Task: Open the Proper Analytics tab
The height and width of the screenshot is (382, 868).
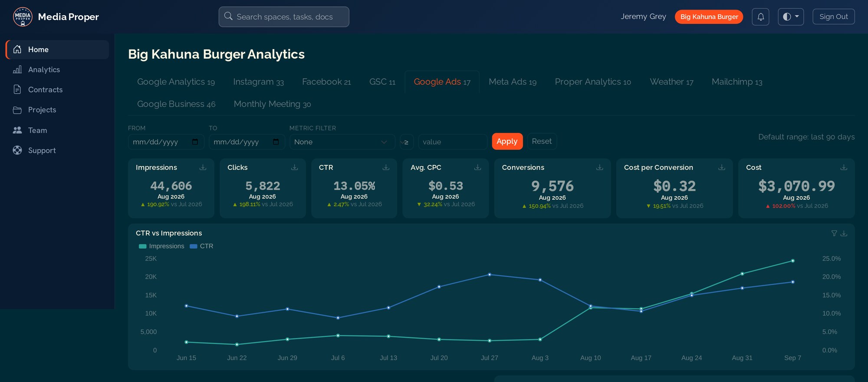Action: (593, 82)
